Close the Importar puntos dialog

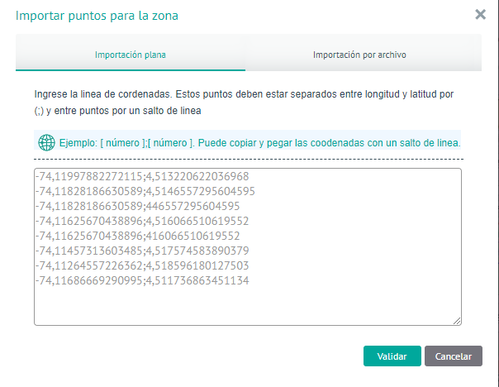tap(480, 14)
